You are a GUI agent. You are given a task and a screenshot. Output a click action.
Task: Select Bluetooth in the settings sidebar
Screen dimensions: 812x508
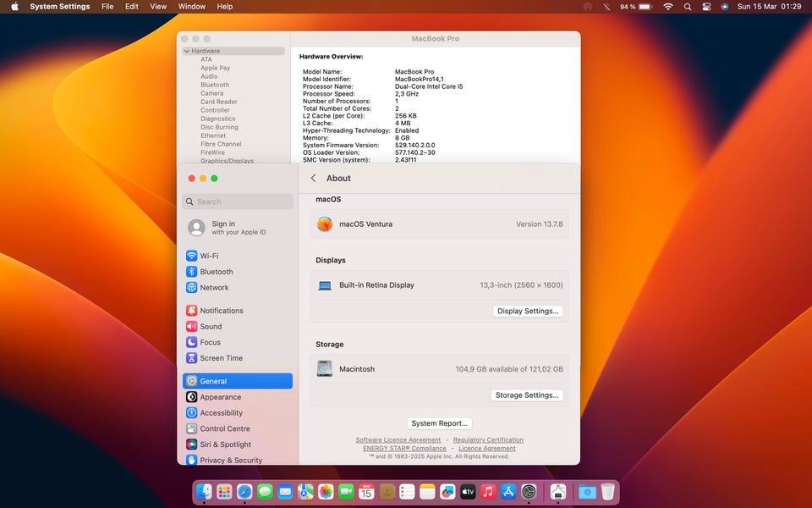216,272
